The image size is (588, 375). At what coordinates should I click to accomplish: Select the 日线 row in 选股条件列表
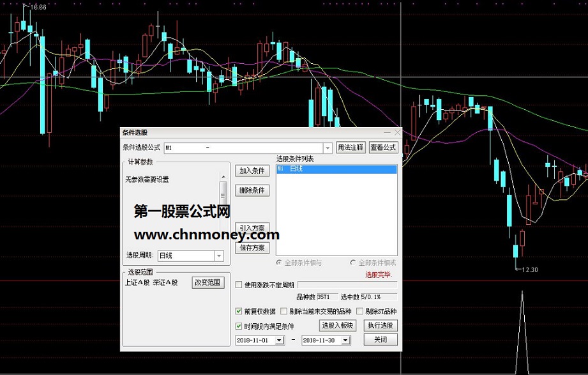click(x=336, y=169)
